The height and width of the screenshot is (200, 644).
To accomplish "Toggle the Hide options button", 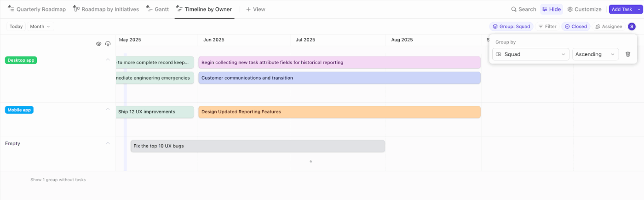I will pyautogui.click(x=551, y=9).
